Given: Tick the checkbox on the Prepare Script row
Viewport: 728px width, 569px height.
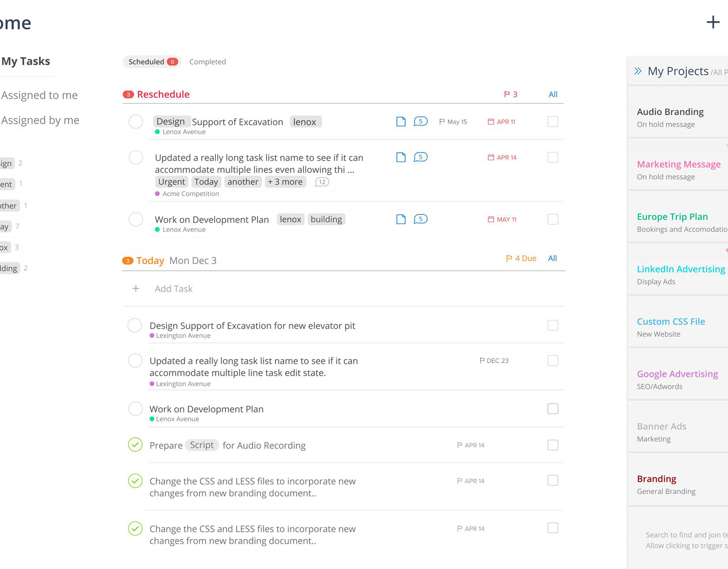Looking at the screenshot, I should 553,445.
